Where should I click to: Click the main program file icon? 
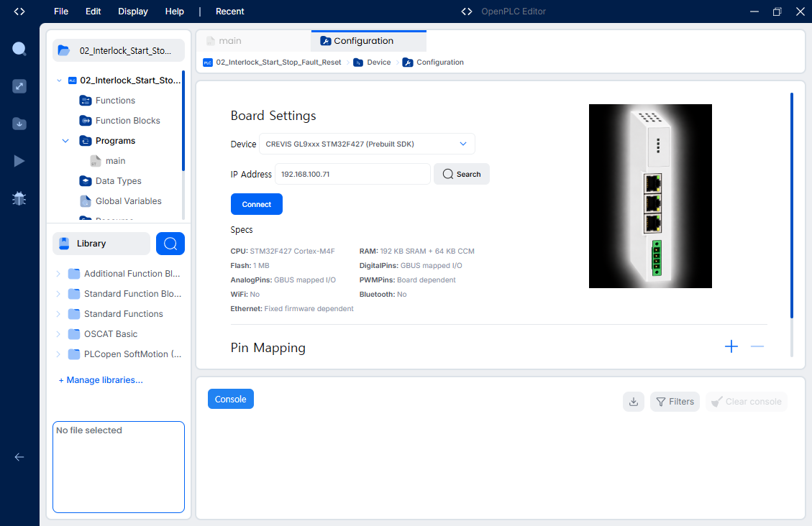pyautogui.click(x=95, y=161)
